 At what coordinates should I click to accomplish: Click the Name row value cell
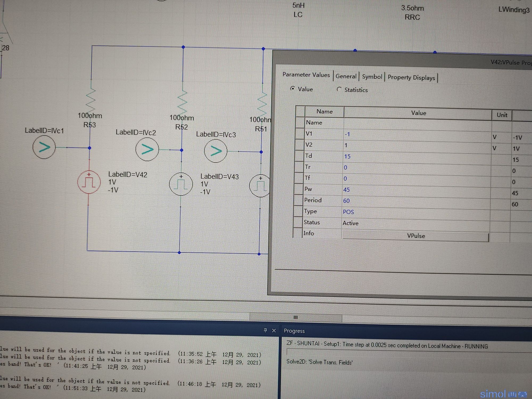click(417, 124)
